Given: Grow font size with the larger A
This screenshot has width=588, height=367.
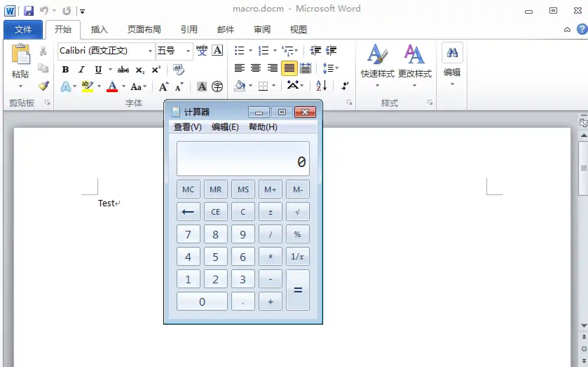Looking at the screenshot, I should pos(163,86).
